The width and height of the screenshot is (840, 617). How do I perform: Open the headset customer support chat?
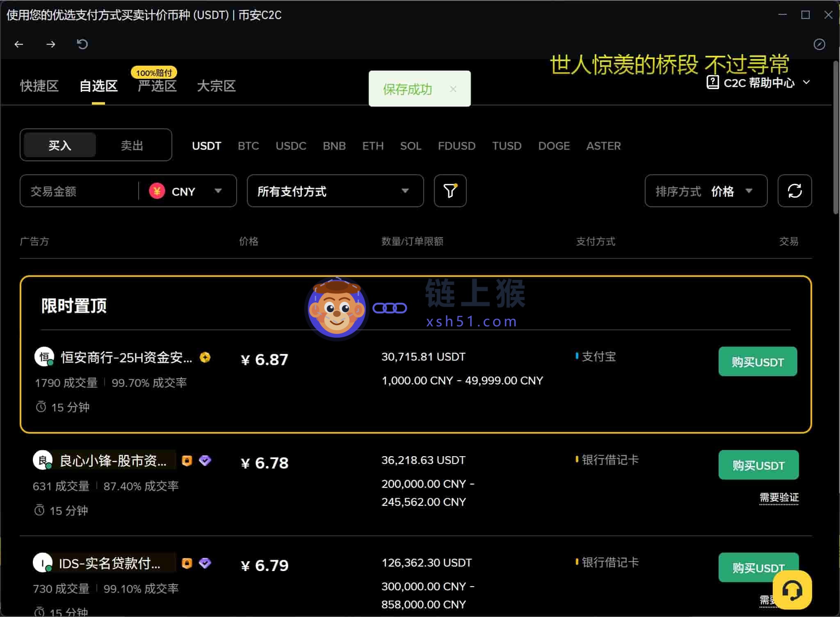(x=792, y=590)
